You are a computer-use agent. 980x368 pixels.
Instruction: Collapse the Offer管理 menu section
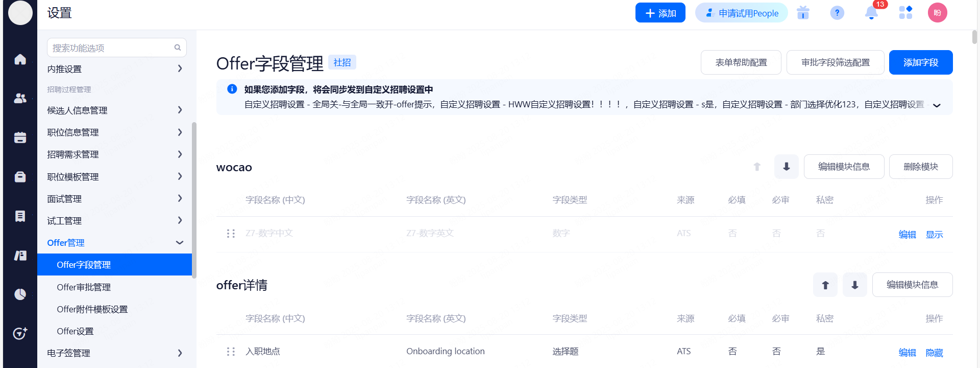[x=180, y=243]
